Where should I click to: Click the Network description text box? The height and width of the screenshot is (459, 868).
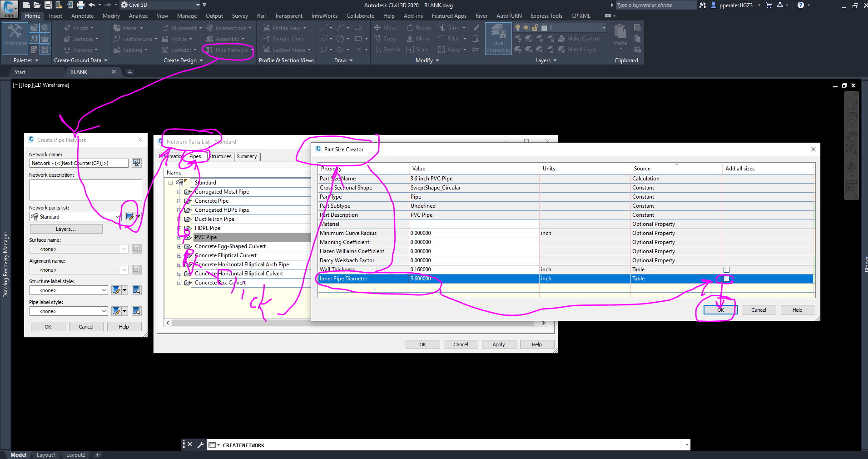coord(85,190)
